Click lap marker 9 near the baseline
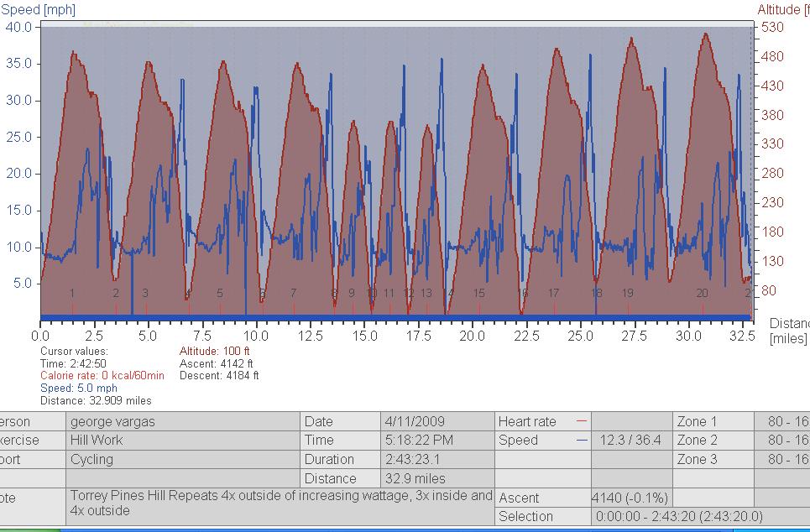This screenshot has width=810, height=532. tap(352, 294)
